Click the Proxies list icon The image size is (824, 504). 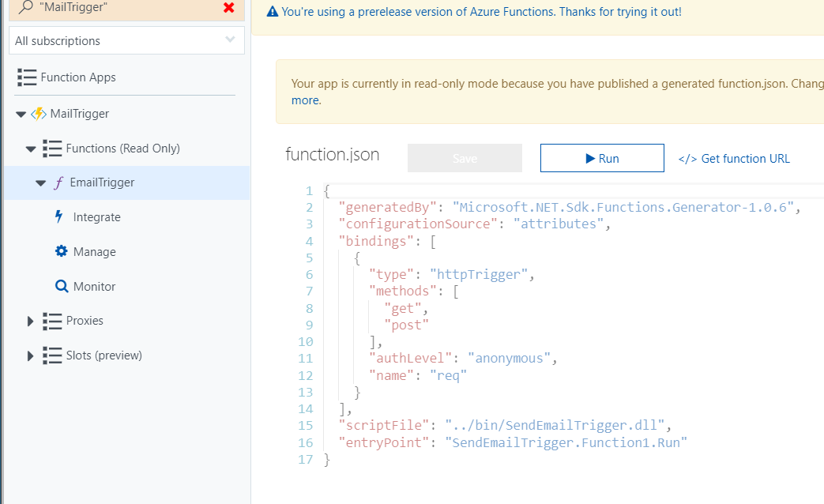click(51, 321)
